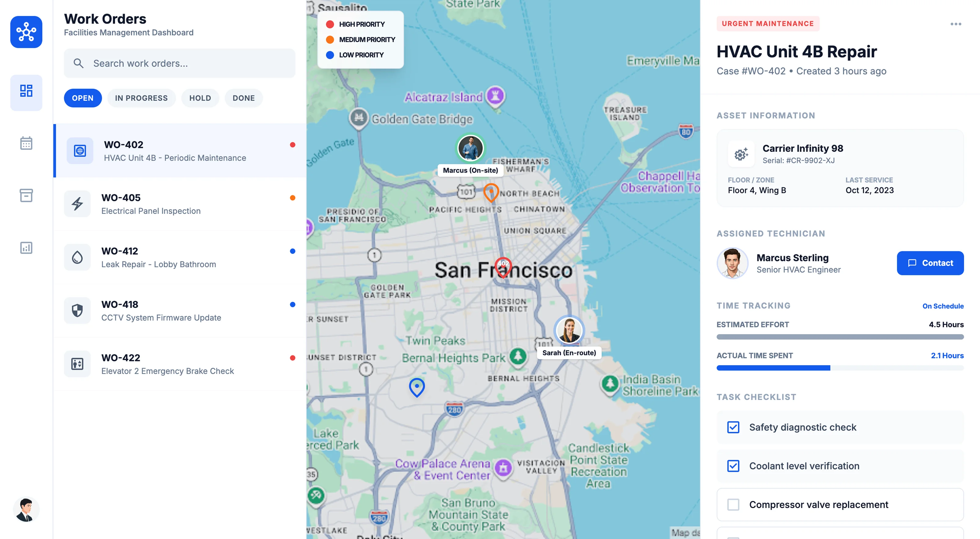Contact Marcus Sterling via the Contact button
Viewport: 980px width, 539px height.
(x=930, y=263)
